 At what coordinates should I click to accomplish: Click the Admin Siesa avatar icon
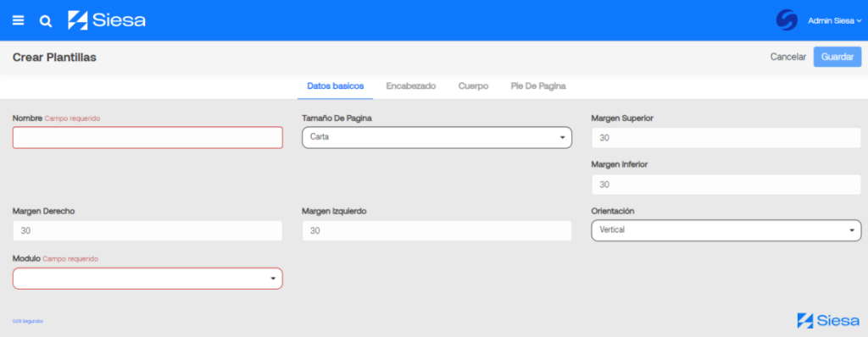(787, 20)
